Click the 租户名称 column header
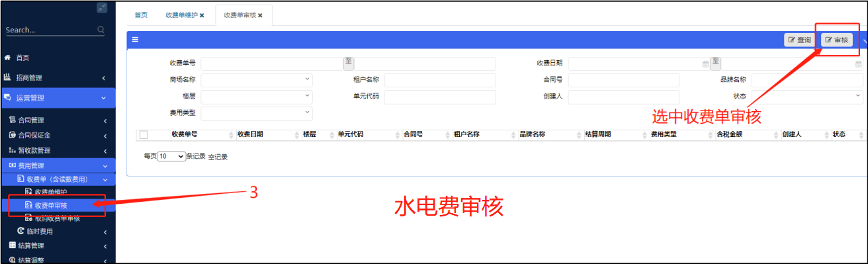Viewport: 868px width, 264px height. tap(467, 134)
